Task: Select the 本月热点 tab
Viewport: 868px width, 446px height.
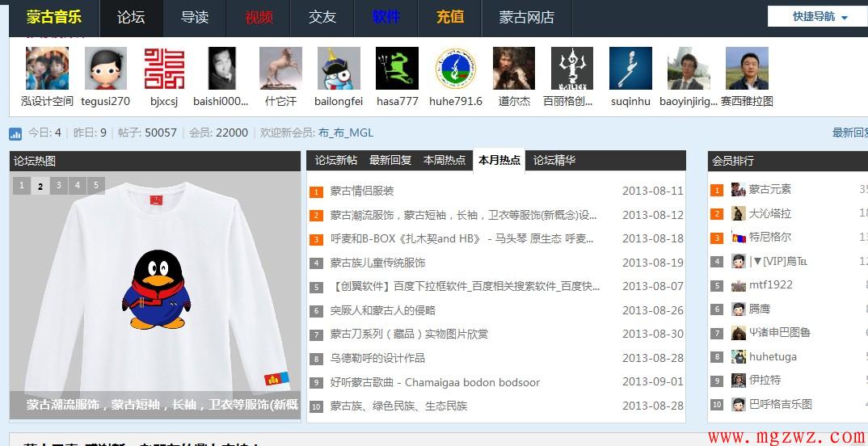Action: coord(499,161)
